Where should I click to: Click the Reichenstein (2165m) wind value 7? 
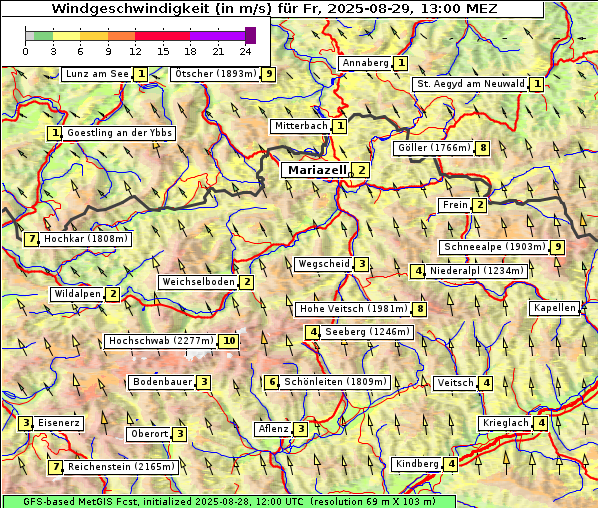[56, 467]
